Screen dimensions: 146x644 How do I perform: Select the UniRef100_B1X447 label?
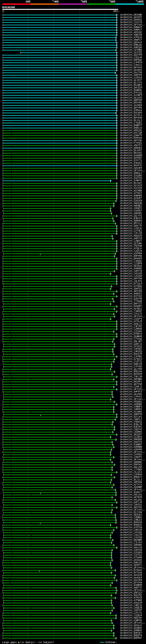[131, 183]
